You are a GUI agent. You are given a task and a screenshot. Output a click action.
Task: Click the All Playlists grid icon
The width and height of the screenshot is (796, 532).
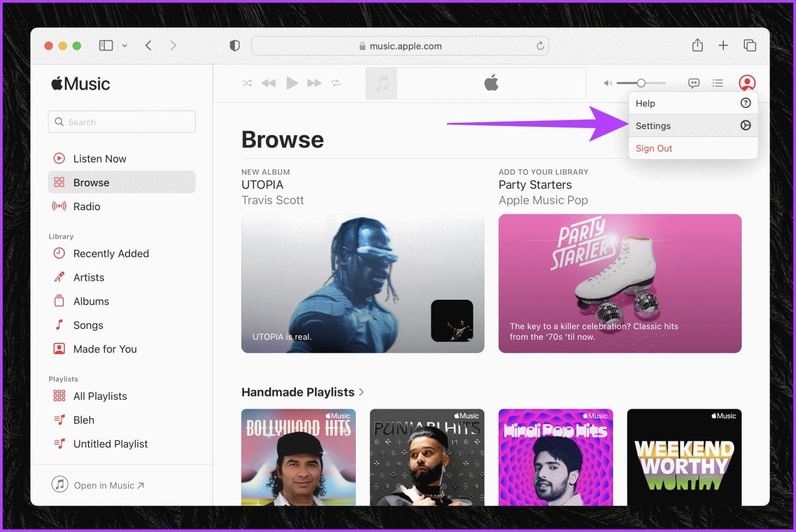[59, 396]
